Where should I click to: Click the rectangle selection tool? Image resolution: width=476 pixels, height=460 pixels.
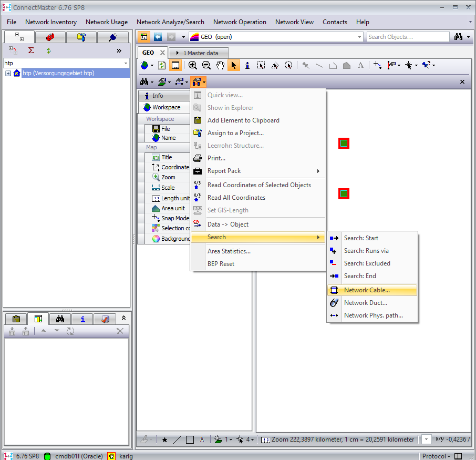(x=261, y=65)
